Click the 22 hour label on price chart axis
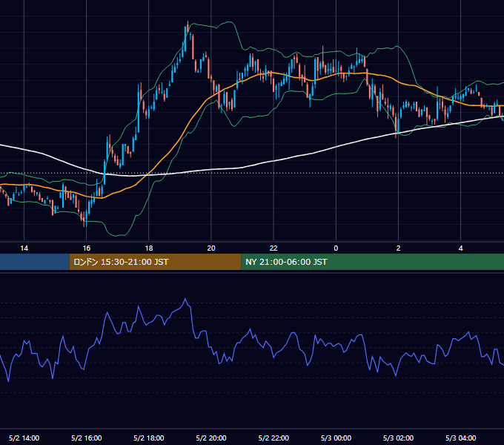The height and width of the screenshot is (445, 504). click(273, 248)
